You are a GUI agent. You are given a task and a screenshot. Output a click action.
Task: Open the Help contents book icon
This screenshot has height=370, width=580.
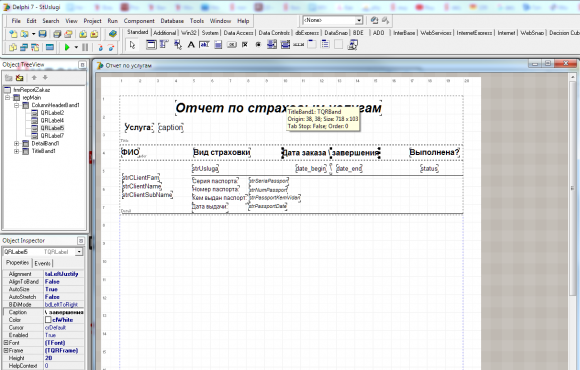tap(113, 34)
